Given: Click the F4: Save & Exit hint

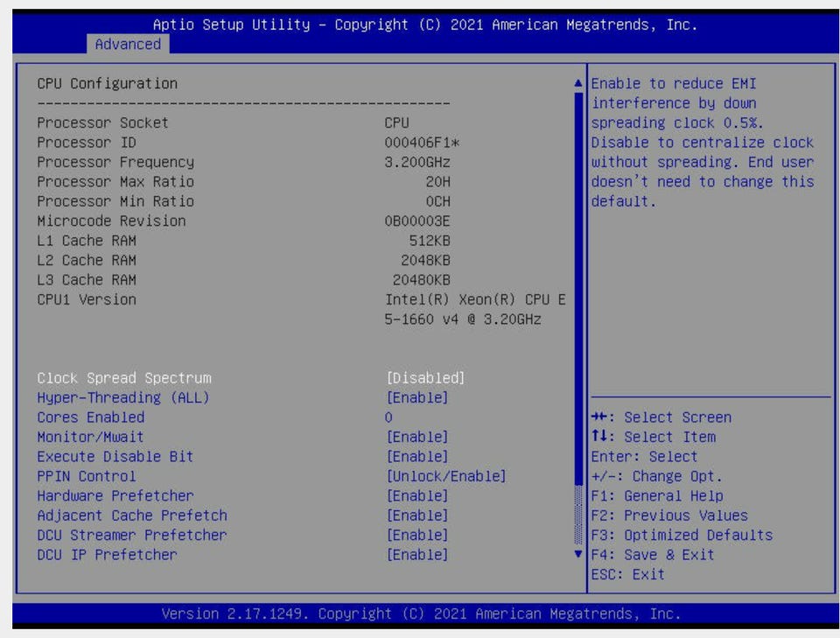Looking at the screenshot, I should (653, 555).
